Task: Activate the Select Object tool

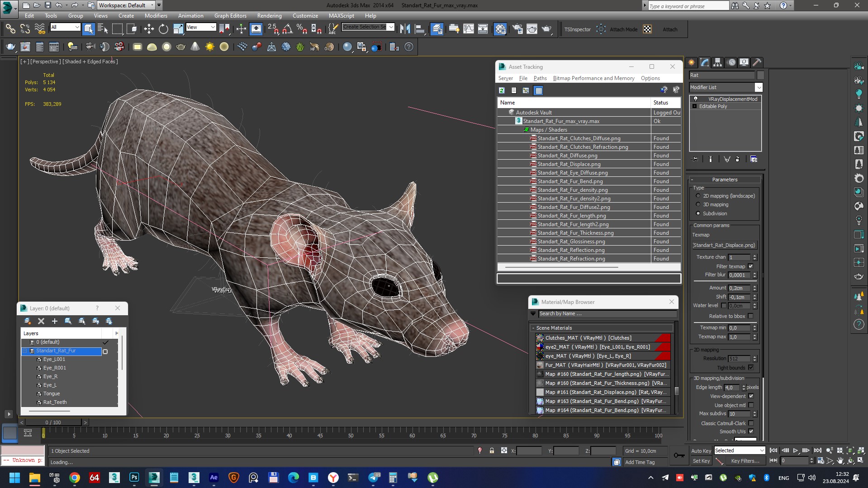Action: [x=89, y=29]
